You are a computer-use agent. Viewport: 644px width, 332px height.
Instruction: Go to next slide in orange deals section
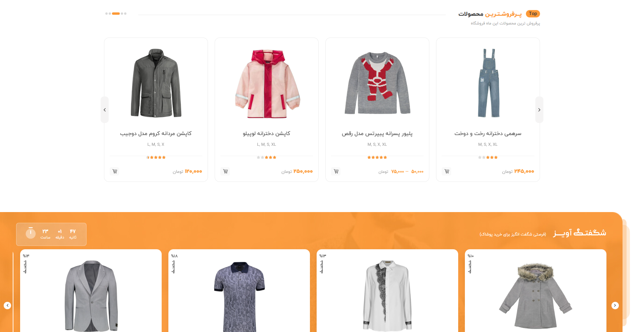pyautogui.click(x=615, y=305)
